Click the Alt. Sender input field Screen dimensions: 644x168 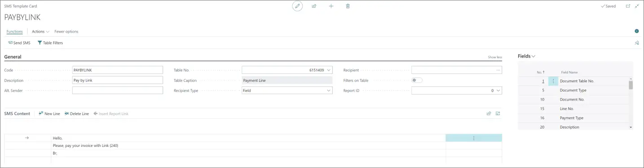tap(117, 90)
